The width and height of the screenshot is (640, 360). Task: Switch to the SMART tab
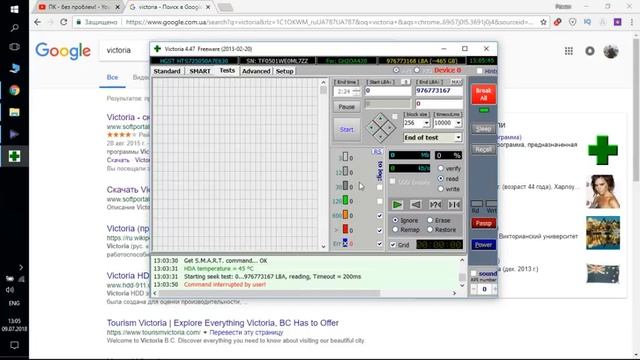pyautogui.click(x=200, y=71)
